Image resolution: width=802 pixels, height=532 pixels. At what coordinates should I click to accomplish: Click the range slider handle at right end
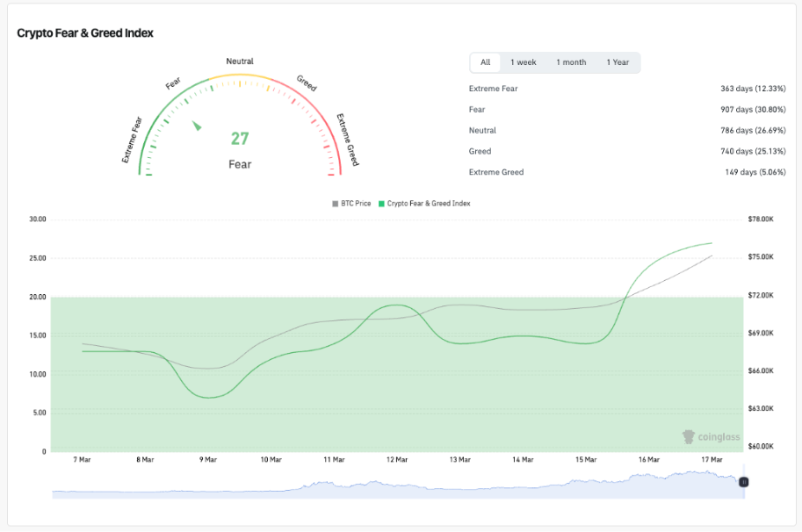click(x=744, y=482)
